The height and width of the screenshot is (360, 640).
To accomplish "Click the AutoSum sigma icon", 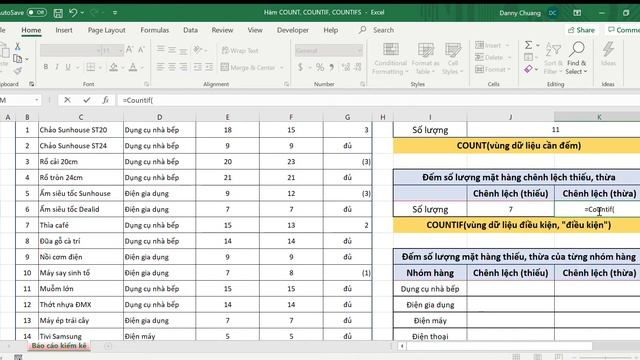I will pos(529,45).
